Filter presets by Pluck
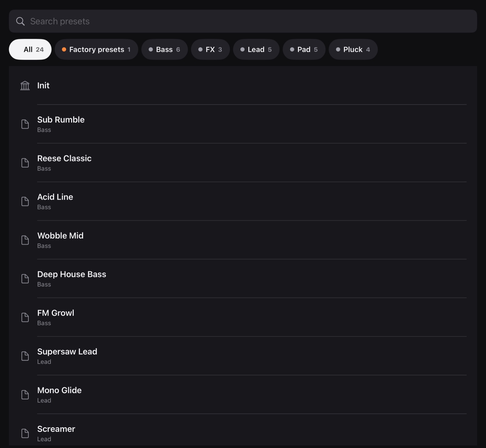 coord(353,50)
